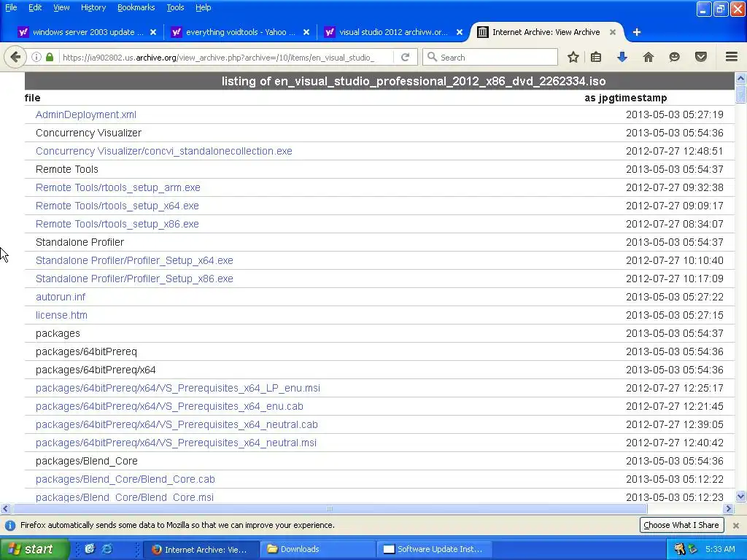Viewport: 747px width, 560px height.
Task: Show bookmarks list icon in toolbar
Action: tap(596, 57)
